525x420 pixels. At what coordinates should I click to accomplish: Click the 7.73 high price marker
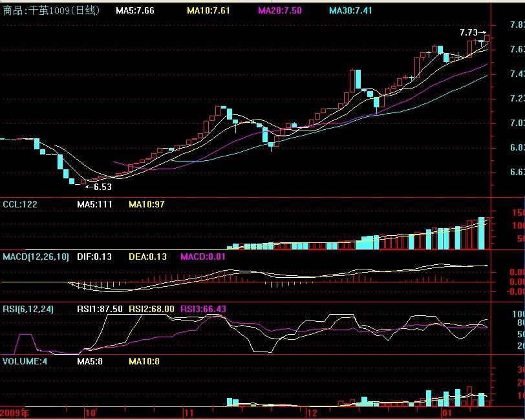coord(469,32)
